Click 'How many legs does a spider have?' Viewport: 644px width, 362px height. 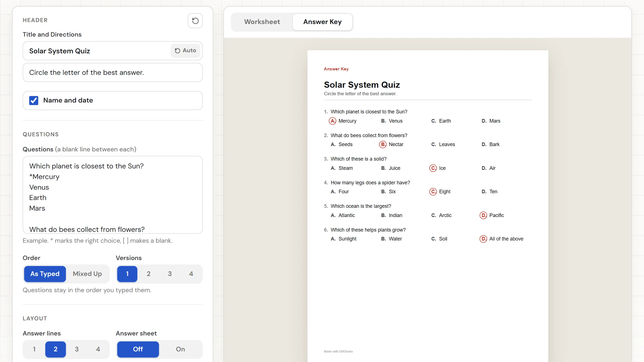[x=370, y=183]
